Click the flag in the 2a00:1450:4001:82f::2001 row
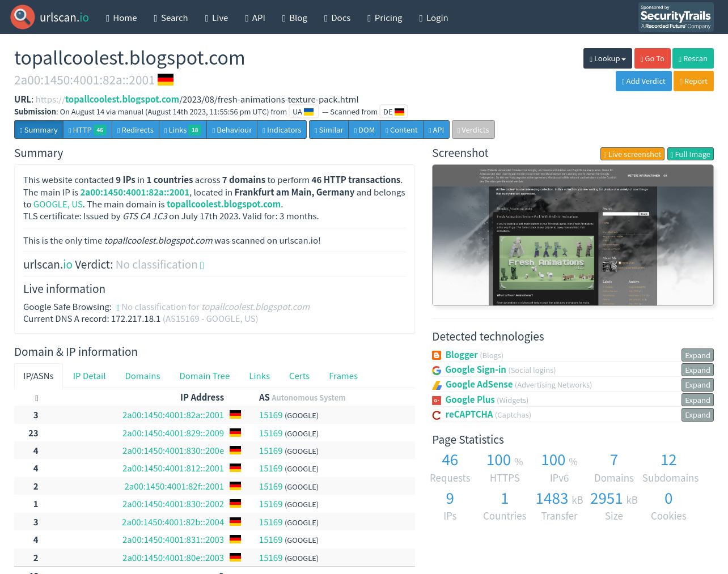 [x=235, y=486]
